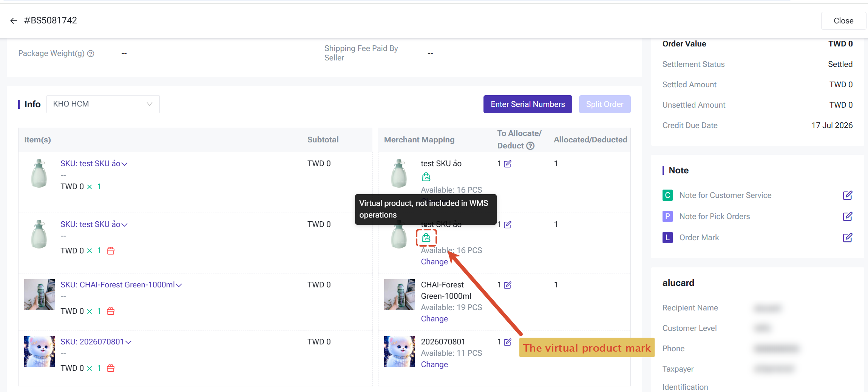Click Change under second test SKU ảo mapping

point(434,262)
